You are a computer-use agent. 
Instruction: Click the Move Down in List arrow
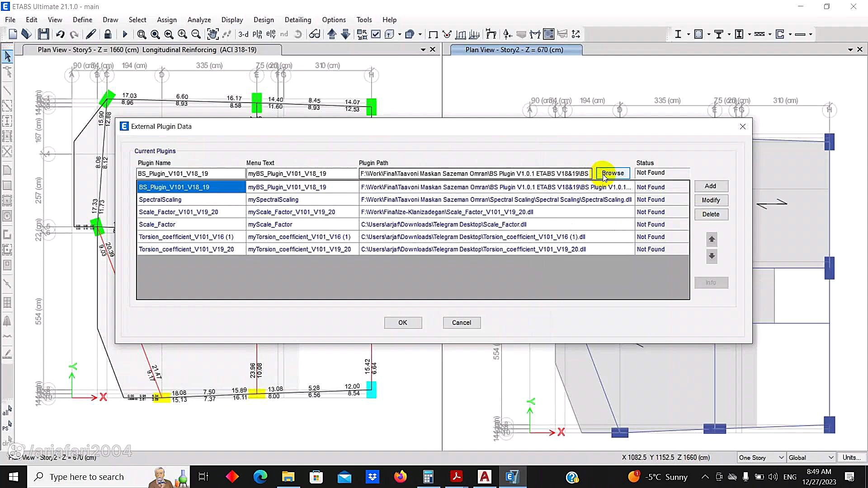tap(345, 34)
